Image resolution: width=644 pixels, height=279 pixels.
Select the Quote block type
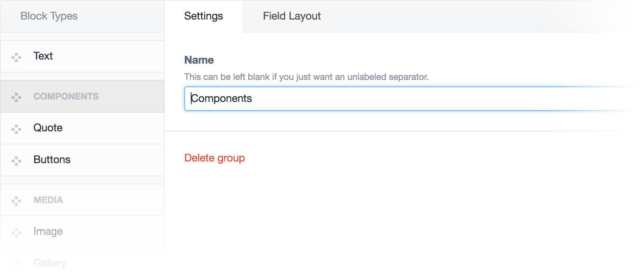(82, 128)
